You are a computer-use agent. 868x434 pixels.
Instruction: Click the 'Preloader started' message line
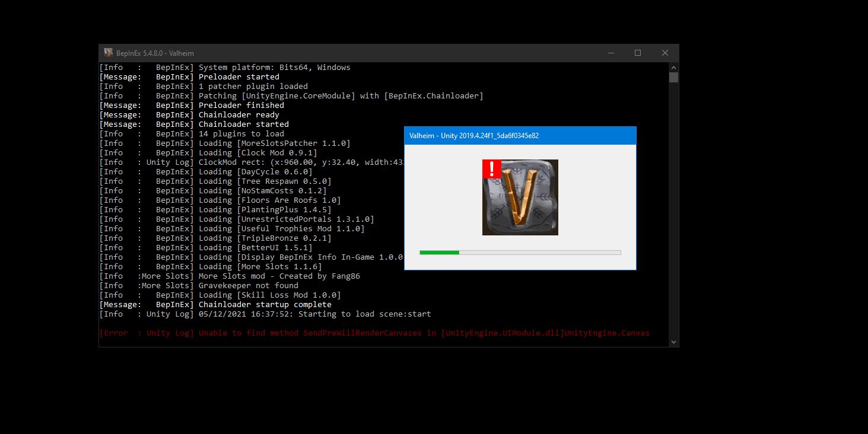(x=189, y=77)
